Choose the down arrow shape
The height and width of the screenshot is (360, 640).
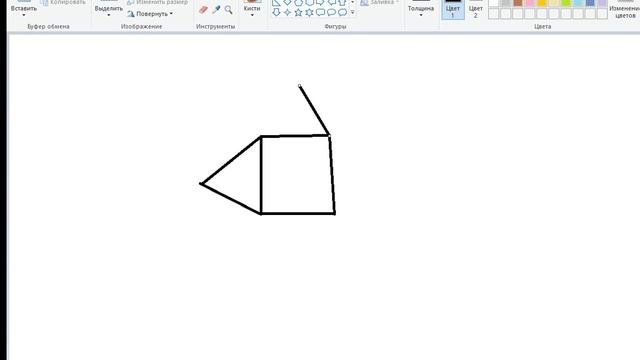pos(276,12)
